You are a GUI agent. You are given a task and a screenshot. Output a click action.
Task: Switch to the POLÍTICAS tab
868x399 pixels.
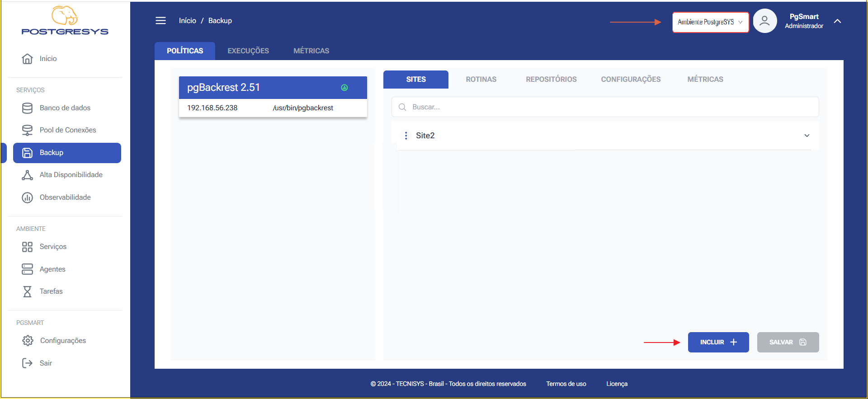pos(185,51)
